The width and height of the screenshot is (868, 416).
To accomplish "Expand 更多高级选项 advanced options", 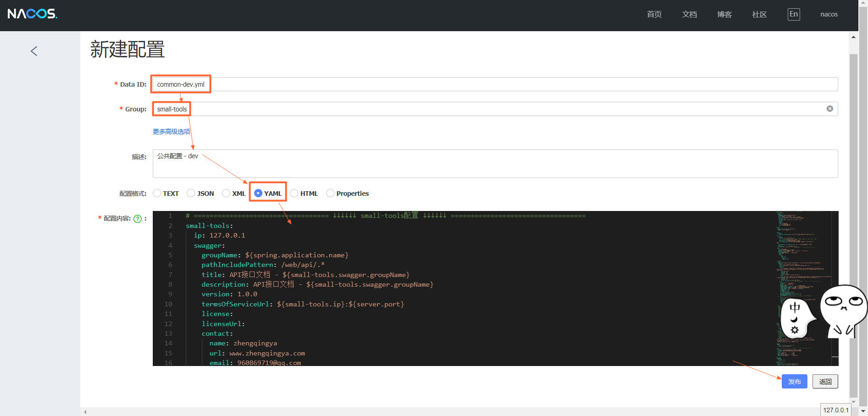I will pyautogui.click(x=171, y=132).
